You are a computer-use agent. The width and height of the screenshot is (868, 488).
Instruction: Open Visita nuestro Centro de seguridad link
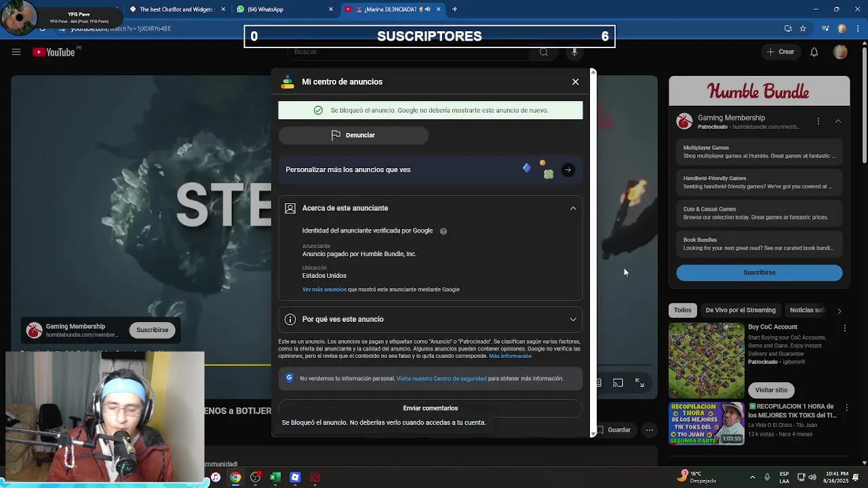441,378
